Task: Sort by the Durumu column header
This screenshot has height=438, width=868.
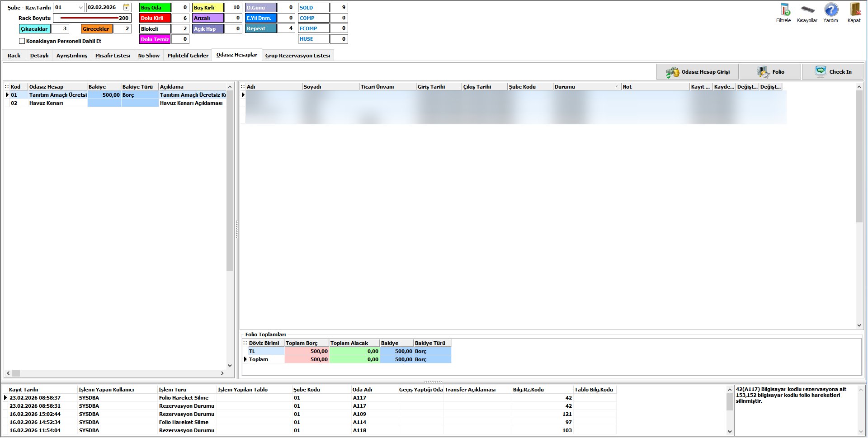Action: [586, 87]
